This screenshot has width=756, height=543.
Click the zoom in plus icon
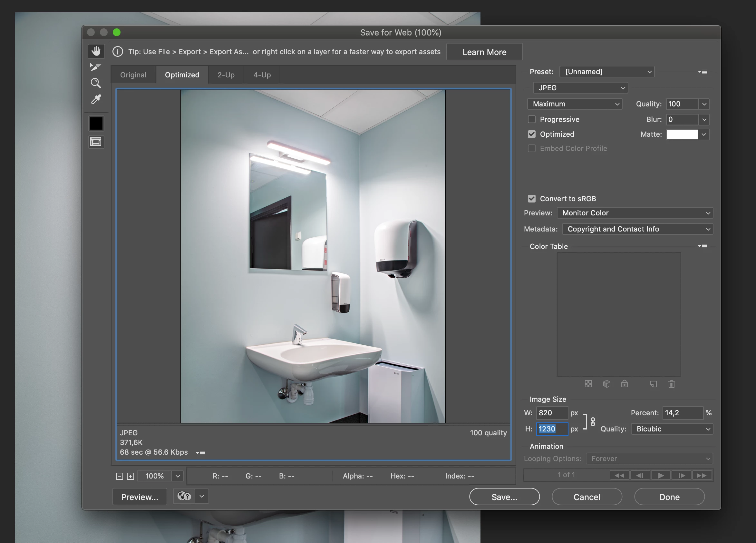click(131, 476)
